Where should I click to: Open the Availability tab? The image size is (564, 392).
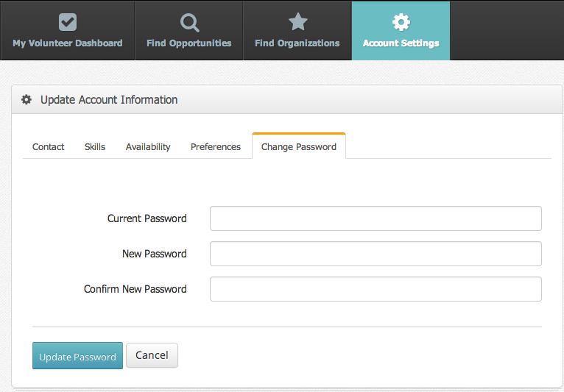point(148,146)
